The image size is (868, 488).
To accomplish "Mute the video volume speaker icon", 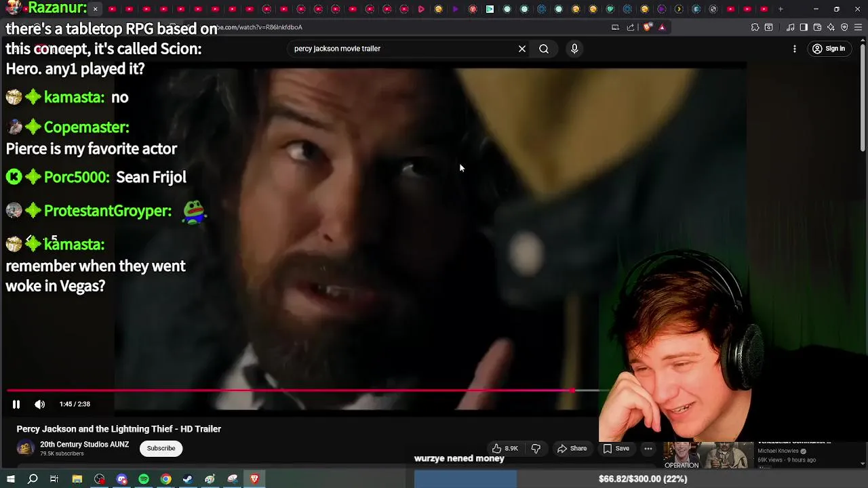I will pos(40,404).
